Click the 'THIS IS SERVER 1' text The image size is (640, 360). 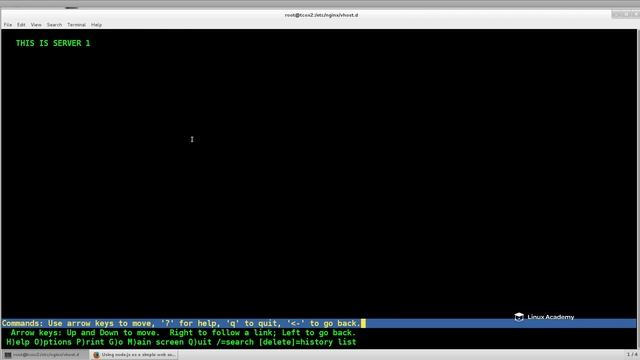(x=53, y=43)
